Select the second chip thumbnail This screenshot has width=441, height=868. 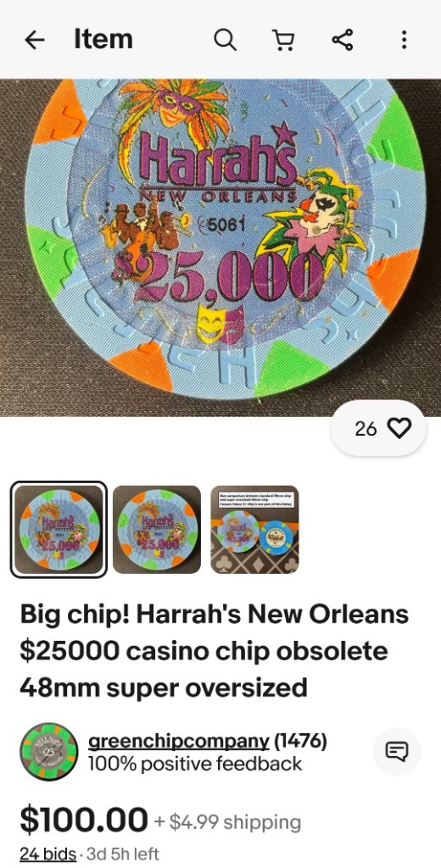tap(157, 530)
